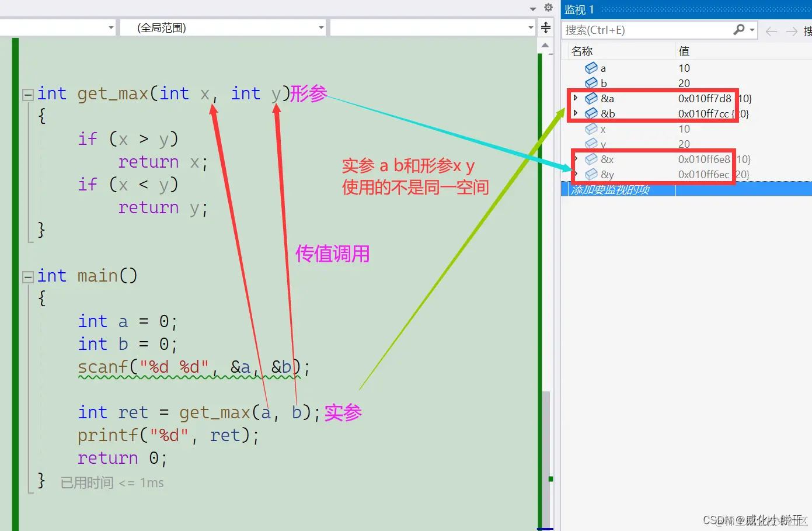This screenshot has height=531, width=812.
Task: Select address value 0x010ff7cc
Action: point(703,113)
